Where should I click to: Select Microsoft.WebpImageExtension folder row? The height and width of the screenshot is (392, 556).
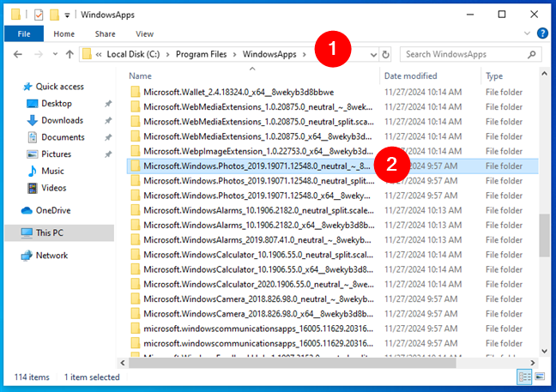(333, 151)
